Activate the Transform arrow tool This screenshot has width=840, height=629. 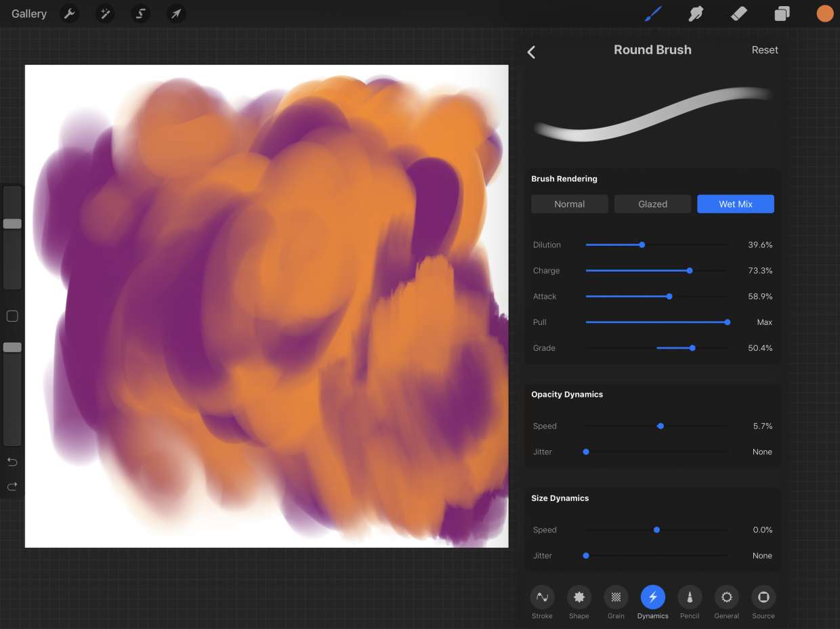point(176,14)
